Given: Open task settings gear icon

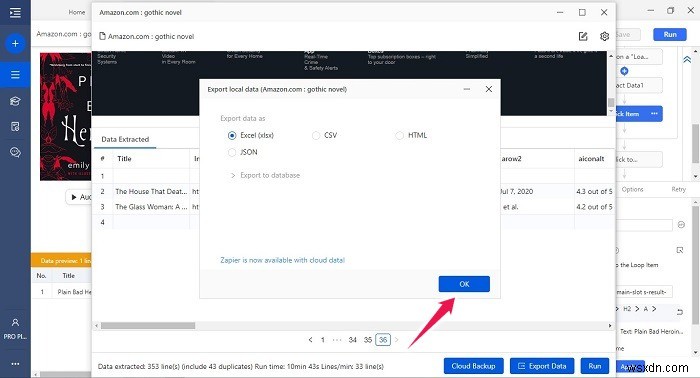Looking at the screenshot, I should click(x=604, y=37).
